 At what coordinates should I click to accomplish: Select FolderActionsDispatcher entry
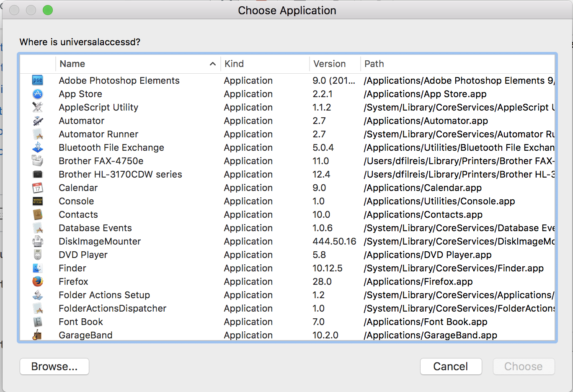point(112,308)
